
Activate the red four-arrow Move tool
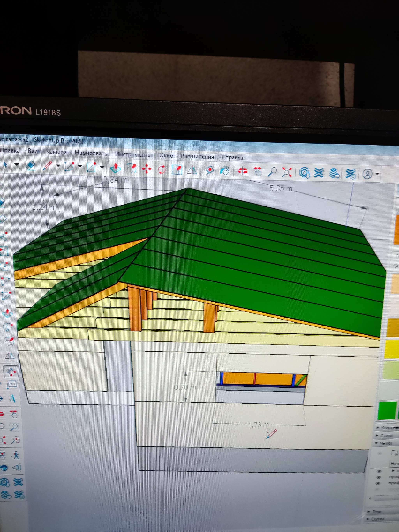point(147,169)
